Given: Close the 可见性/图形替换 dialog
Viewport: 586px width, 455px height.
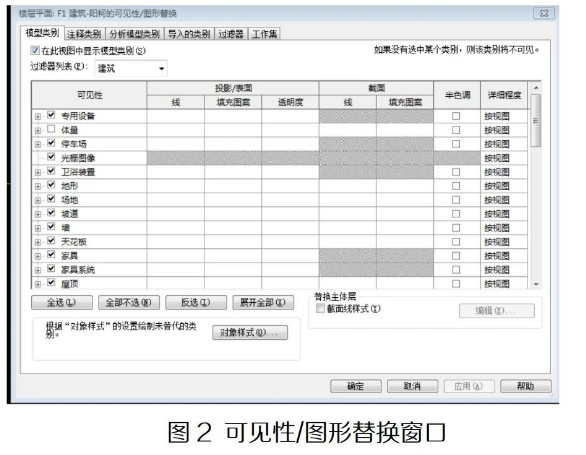Looking at the screenshot, I should [544, 13].
